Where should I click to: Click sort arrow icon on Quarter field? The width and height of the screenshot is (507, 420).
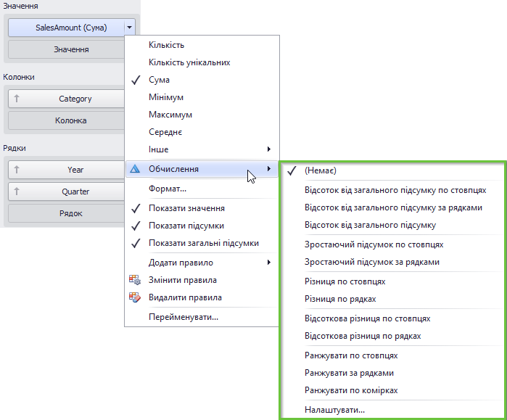click(17, 192)
